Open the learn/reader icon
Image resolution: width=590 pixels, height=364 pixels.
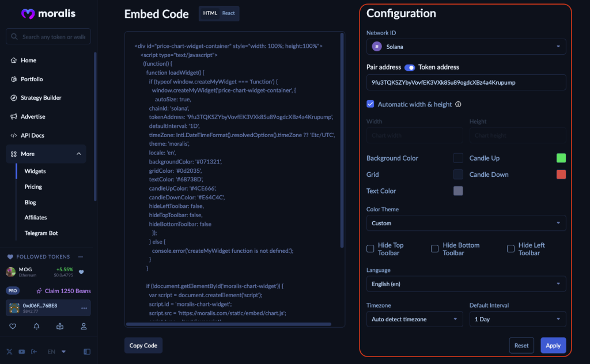pos(60,327)
